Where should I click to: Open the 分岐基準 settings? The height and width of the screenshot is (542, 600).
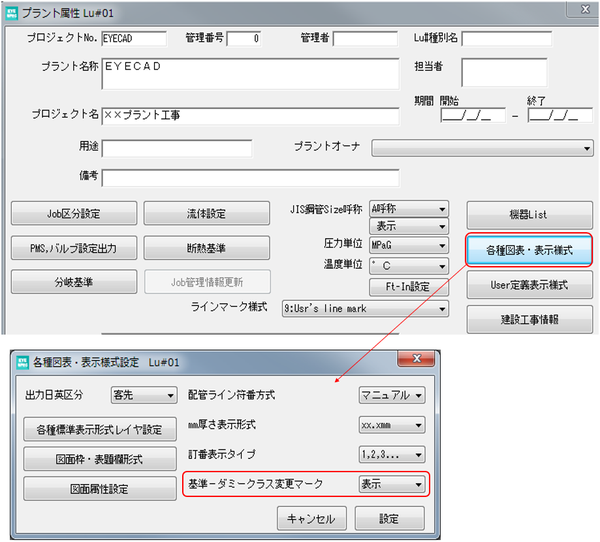coord(71,282)
